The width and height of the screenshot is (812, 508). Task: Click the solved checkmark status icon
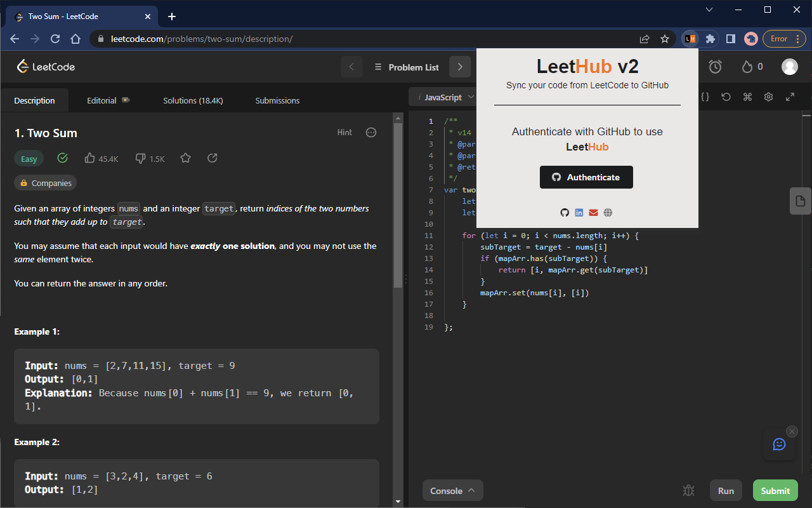pos(62,158)
